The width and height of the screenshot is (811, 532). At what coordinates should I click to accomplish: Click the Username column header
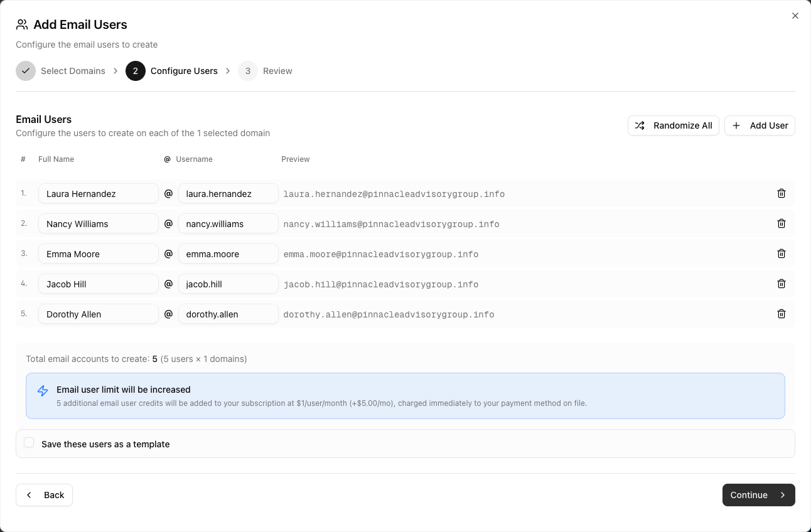click(194, 159)
